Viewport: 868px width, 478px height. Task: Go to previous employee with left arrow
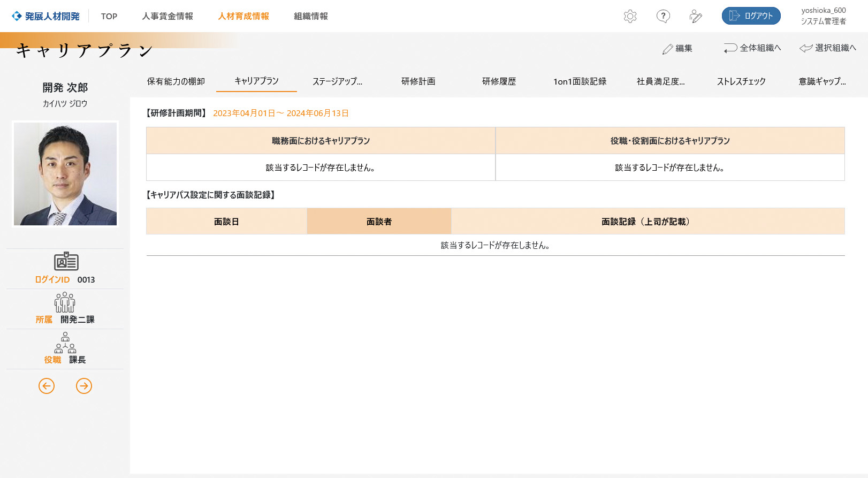pos(47,386)
